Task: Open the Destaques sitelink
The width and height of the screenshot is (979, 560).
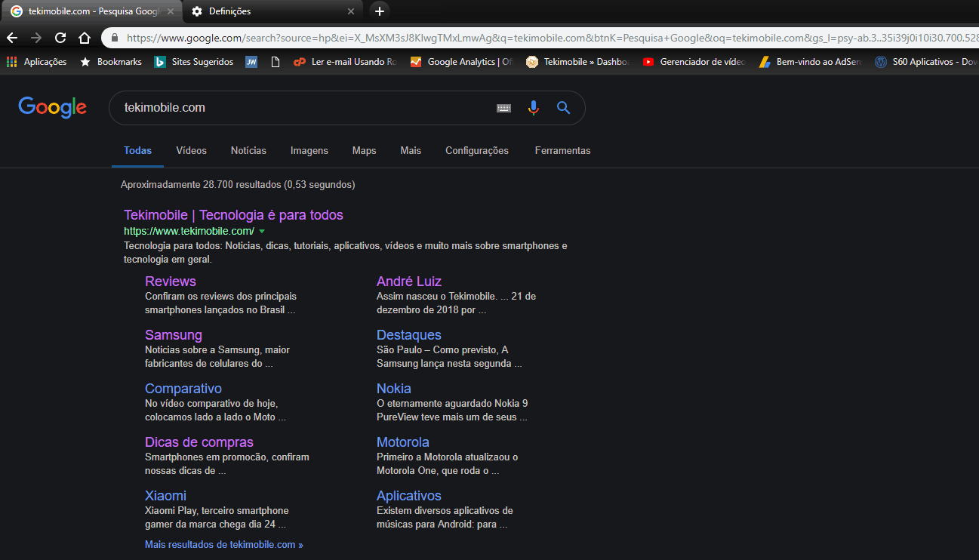Action: point(409,335)
